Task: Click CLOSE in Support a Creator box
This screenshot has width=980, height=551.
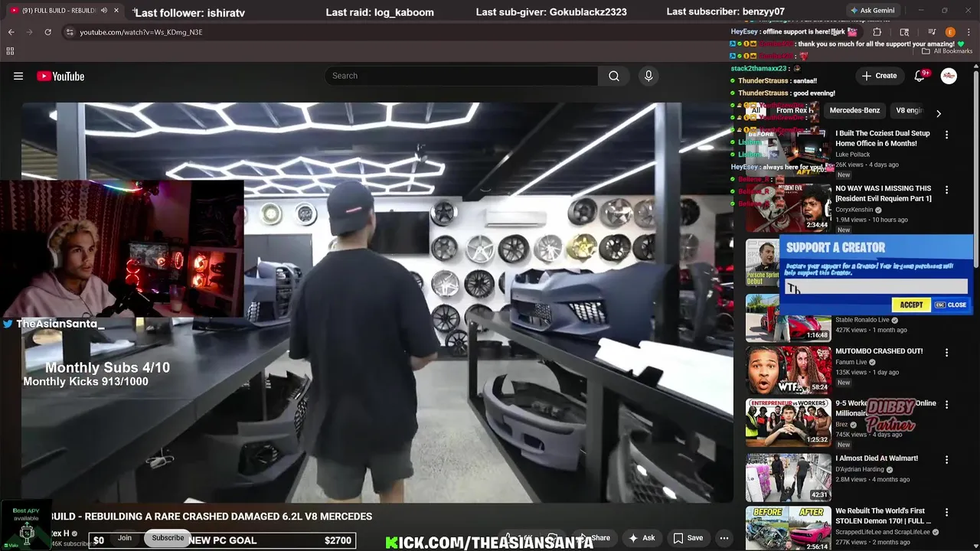Action: [951, 305]
